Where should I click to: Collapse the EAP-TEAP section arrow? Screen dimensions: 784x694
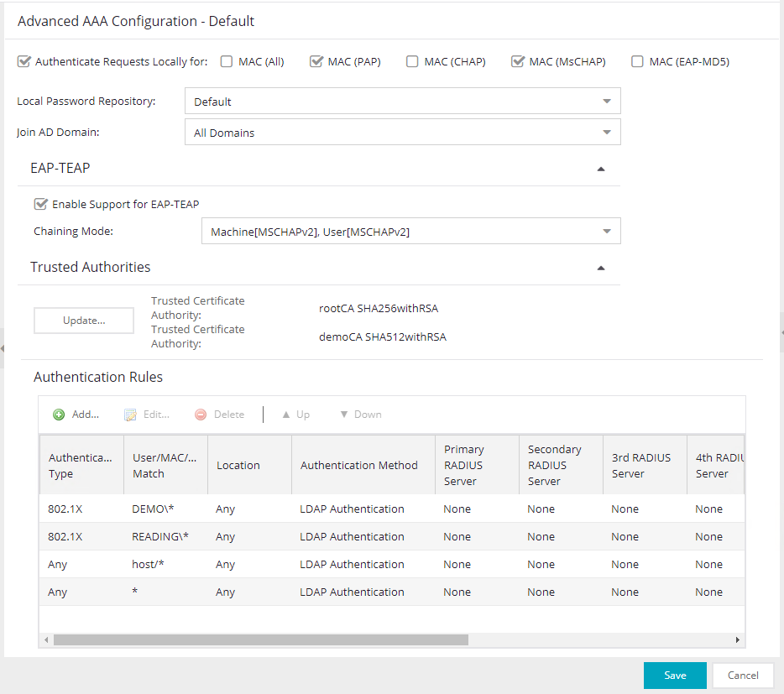point(600,169)
